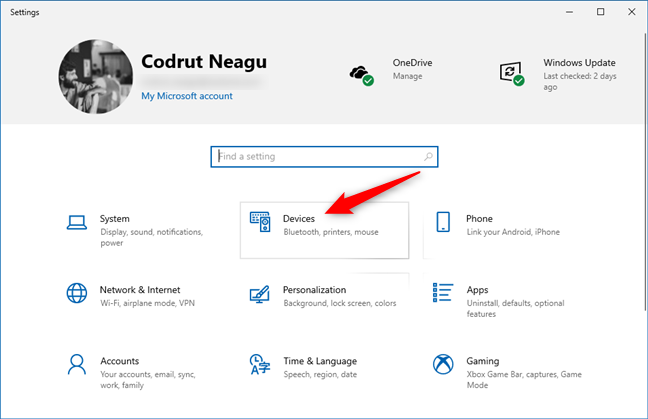
Task: Click 'Uninstall, defaults, optional features' text
Action: [515, 308]
